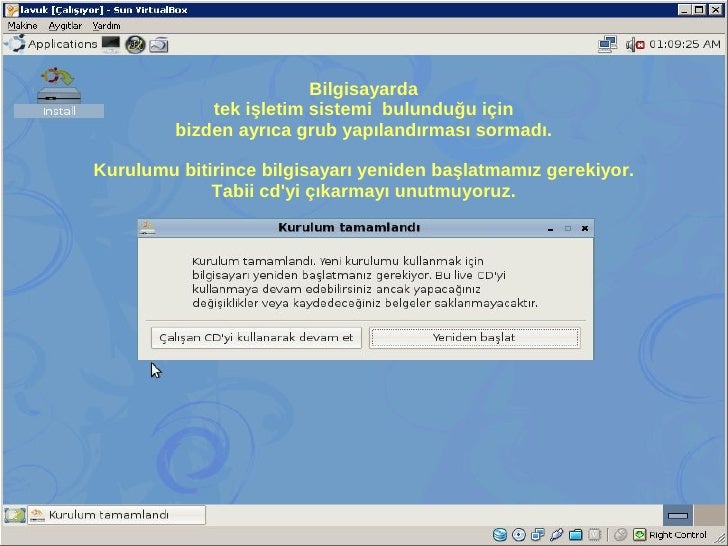728x546 pixels.
Task: Click the keyboard capture green arrow icon
Action: pos(640,535)
